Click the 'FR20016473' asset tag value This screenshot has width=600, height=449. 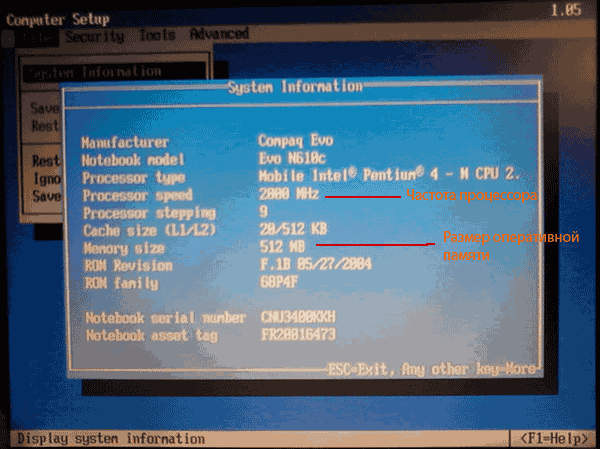click(298, 334)
